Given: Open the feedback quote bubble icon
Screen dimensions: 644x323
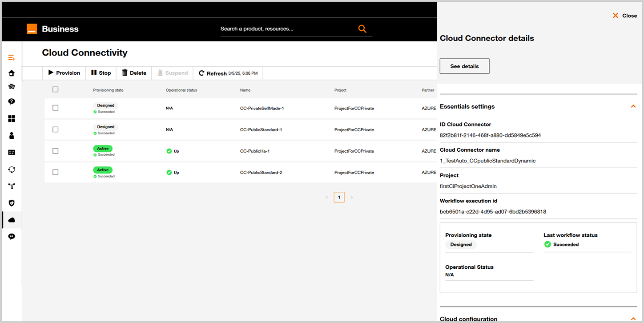Looking at the screenshot, I should tap(12, 237).
